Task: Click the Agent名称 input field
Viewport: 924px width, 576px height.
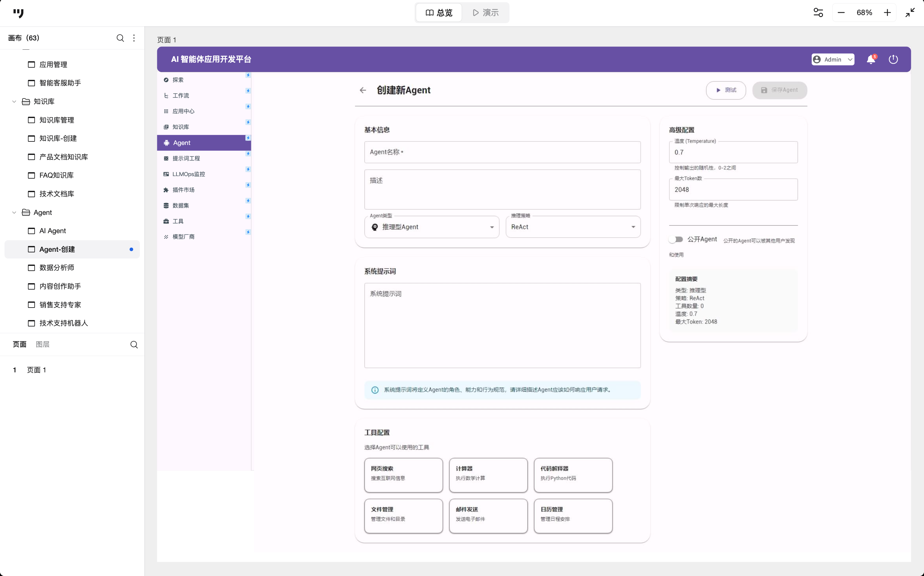Action: tap(502, 152)
